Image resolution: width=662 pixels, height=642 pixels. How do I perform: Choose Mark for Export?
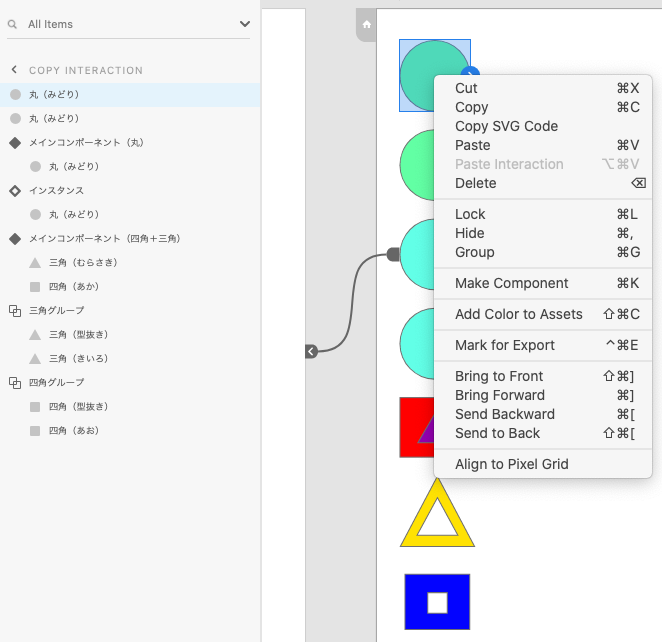click(x=543, y=345)
